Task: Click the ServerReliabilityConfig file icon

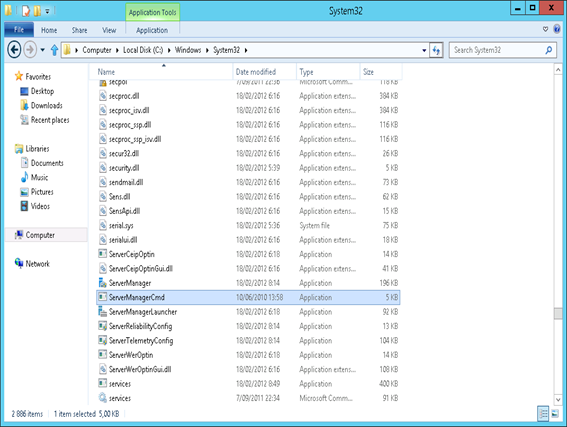Action: 102,326
